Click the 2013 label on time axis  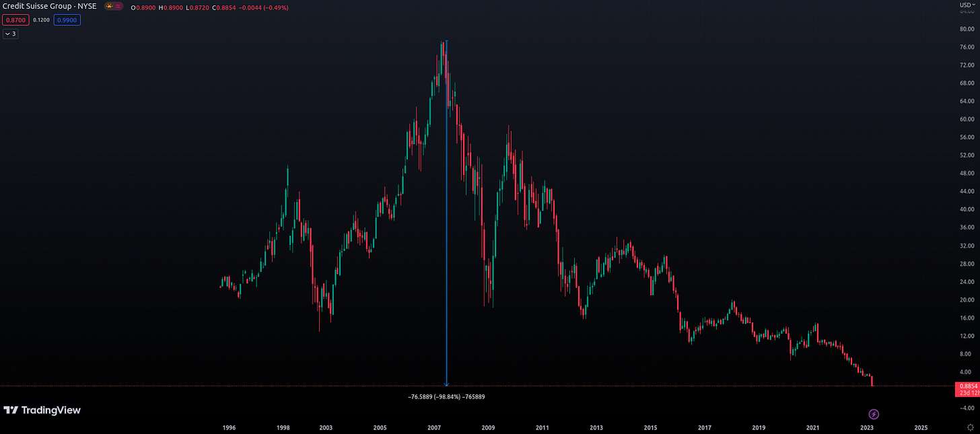[x=596, y=427]
